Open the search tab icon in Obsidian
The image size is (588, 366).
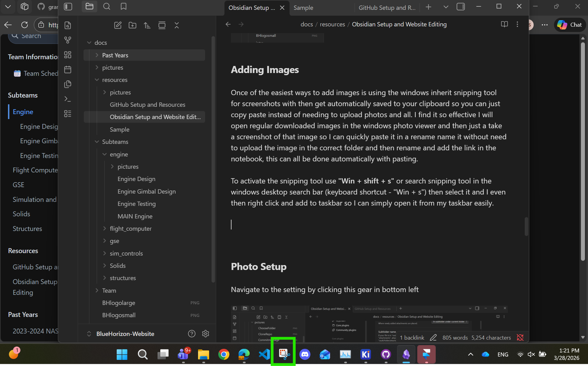pyautogui.click(x=107, y=6)
